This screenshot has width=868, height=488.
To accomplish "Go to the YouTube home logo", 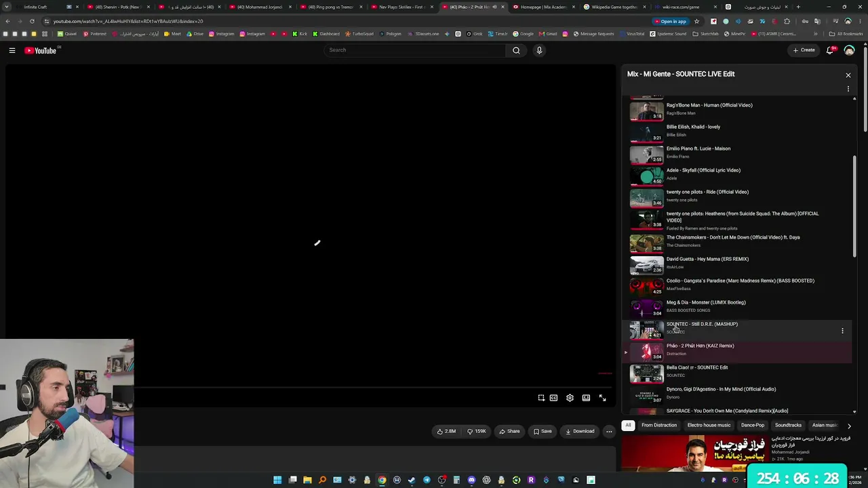I will (x=41, y=50).
